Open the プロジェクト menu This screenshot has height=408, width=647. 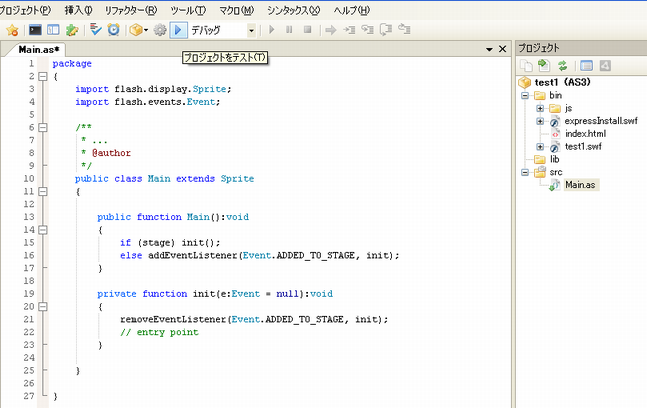coord(24,10)
